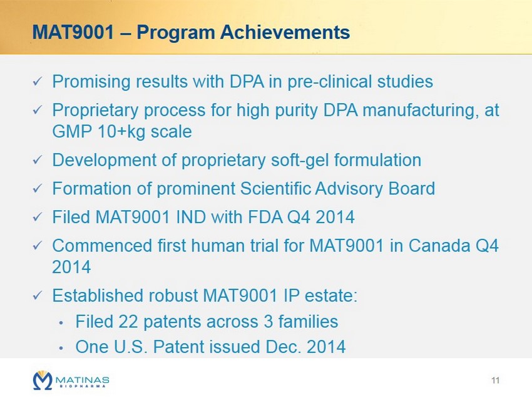Click the checkmark next to Scientific Advisory Board

[x=38, y=189]
